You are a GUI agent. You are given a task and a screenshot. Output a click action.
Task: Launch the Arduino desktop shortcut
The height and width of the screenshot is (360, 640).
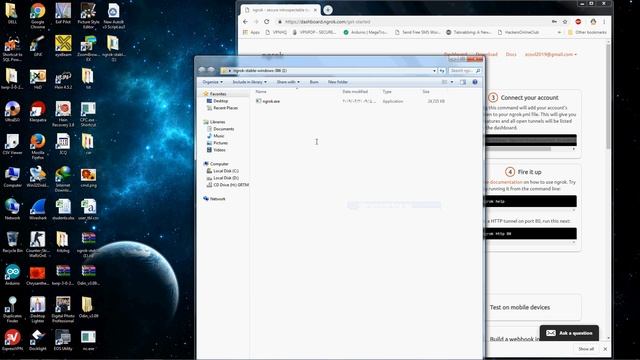coord(12,275)
